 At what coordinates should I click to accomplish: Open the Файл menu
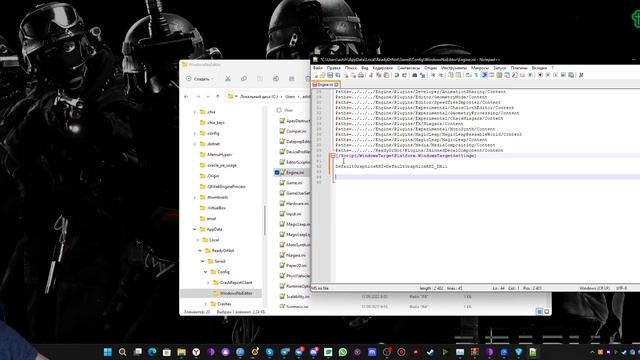pos(318,68)
